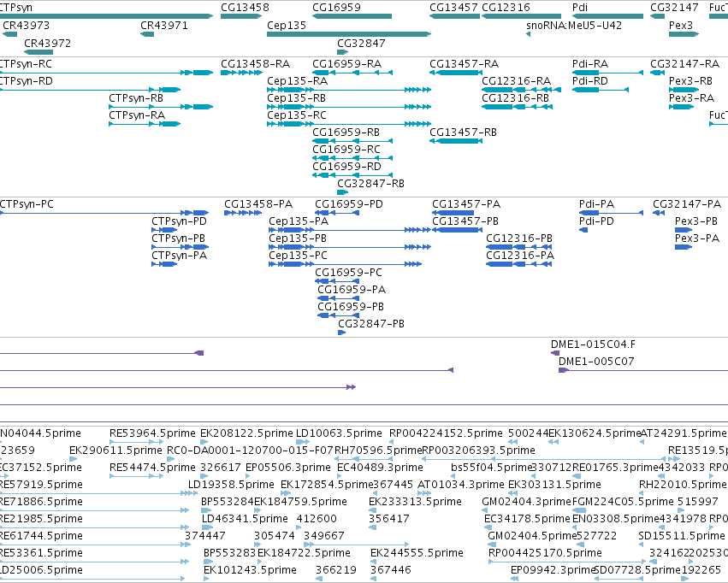Open the GM02404.3prime EST label

(526, 502)
